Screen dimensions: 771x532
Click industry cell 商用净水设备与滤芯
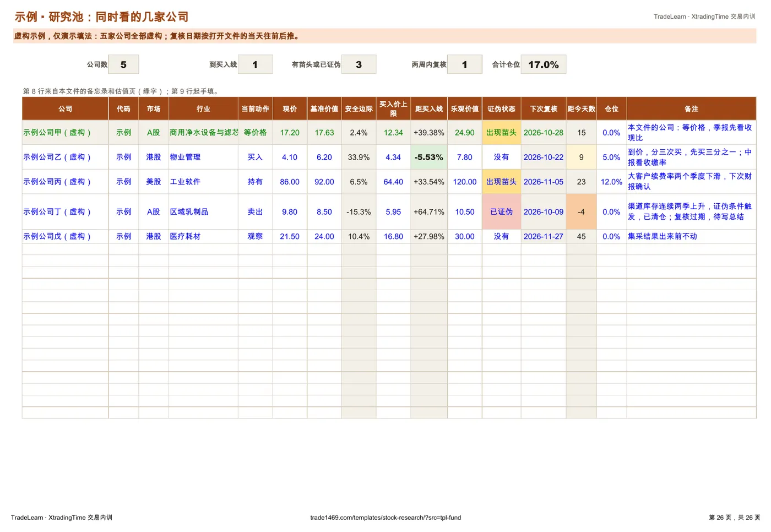[203, 133]
